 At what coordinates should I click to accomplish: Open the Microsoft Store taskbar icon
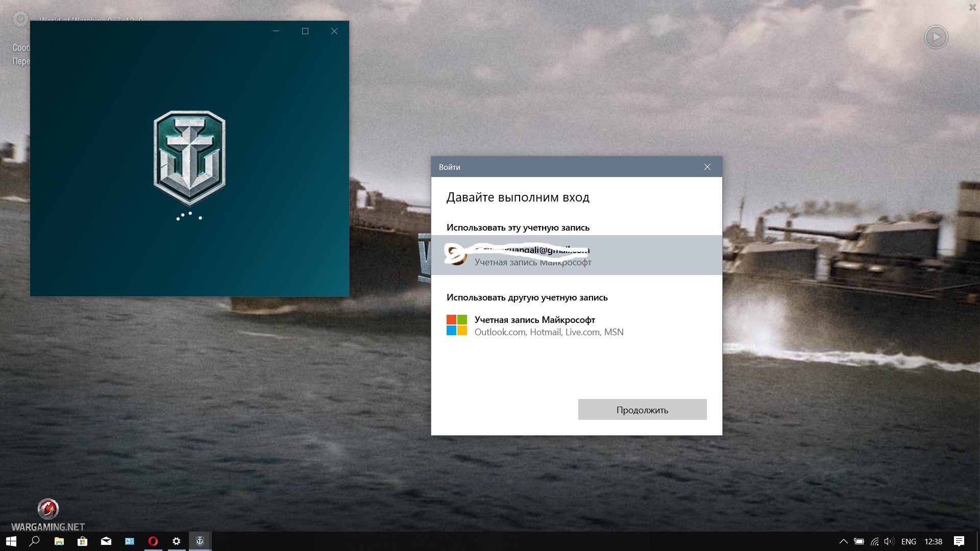[x=82, y=541]
